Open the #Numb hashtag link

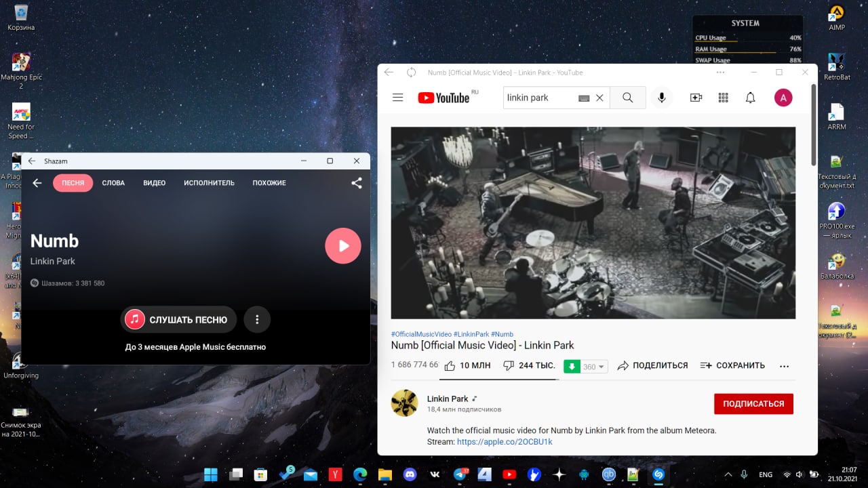click(502, 334)
